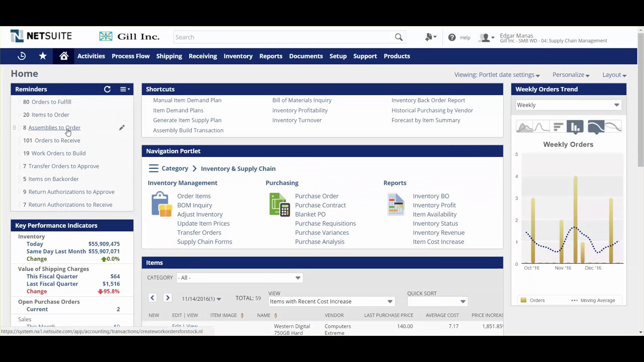Open the Inventory menu
This screenshot has width=644, height=362.
[x=238, y=56]
